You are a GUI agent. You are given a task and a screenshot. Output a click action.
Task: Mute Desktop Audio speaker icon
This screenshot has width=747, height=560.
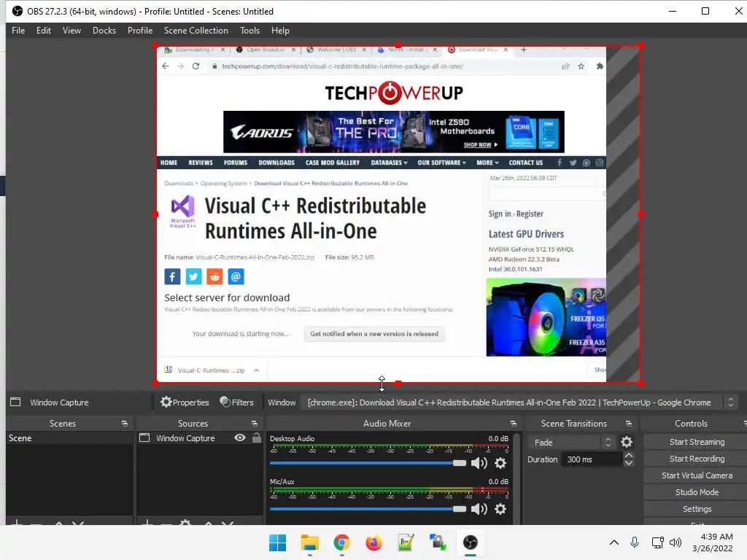click(479, 463)
